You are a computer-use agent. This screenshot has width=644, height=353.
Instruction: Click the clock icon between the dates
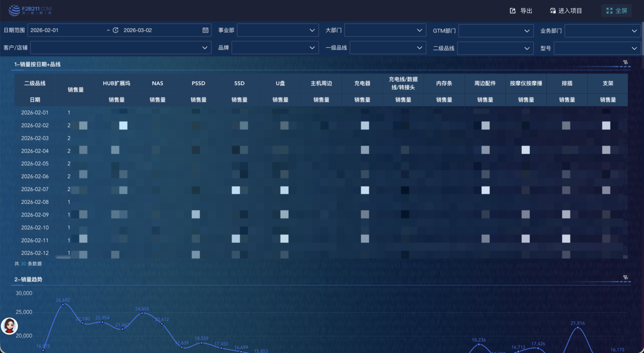115,31
